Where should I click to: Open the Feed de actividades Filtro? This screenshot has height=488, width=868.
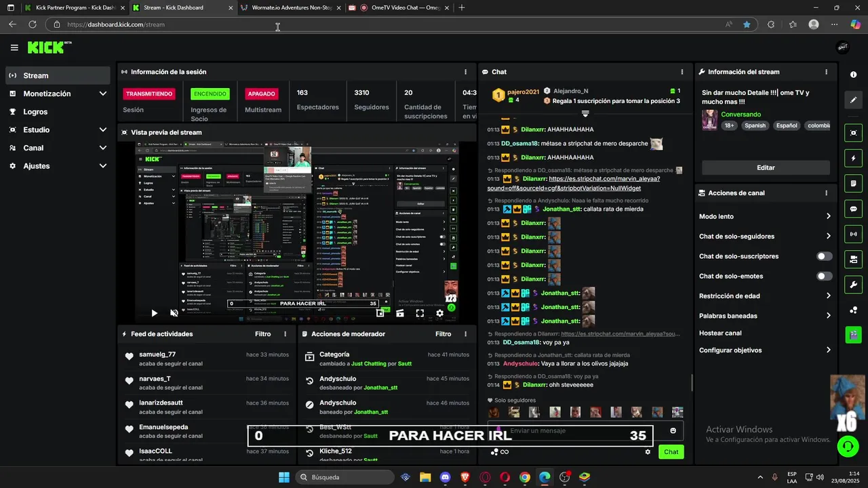(262, 334)
